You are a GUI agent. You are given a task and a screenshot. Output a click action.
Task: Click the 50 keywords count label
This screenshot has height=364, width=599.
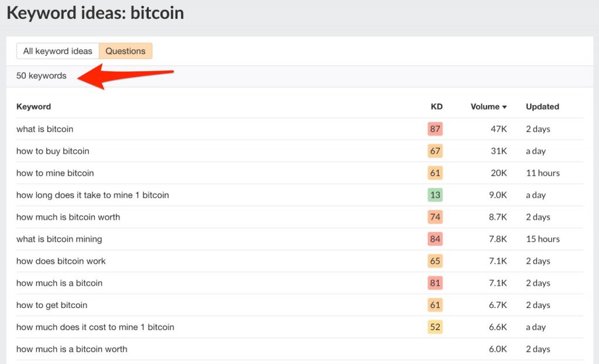(42, 76)
